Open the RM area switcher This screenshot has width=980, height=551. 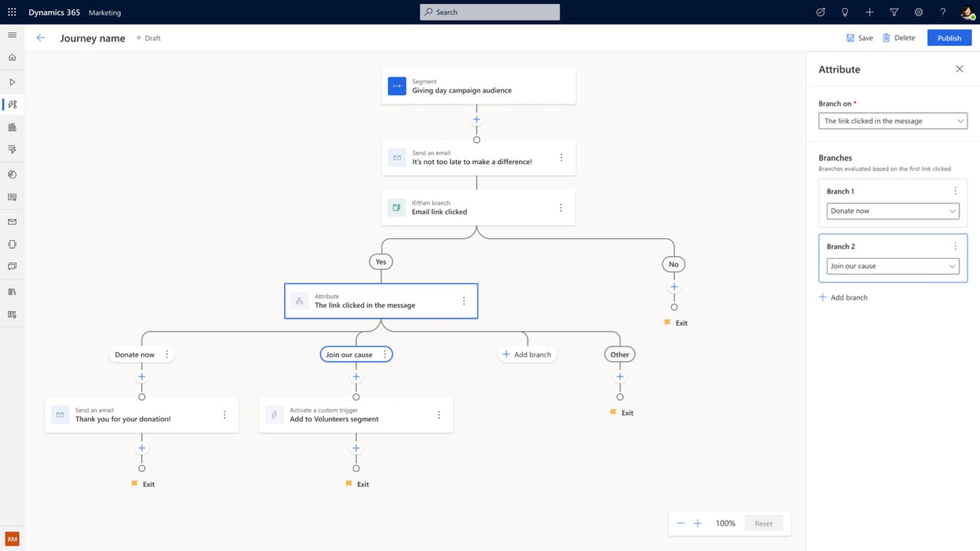12,539
